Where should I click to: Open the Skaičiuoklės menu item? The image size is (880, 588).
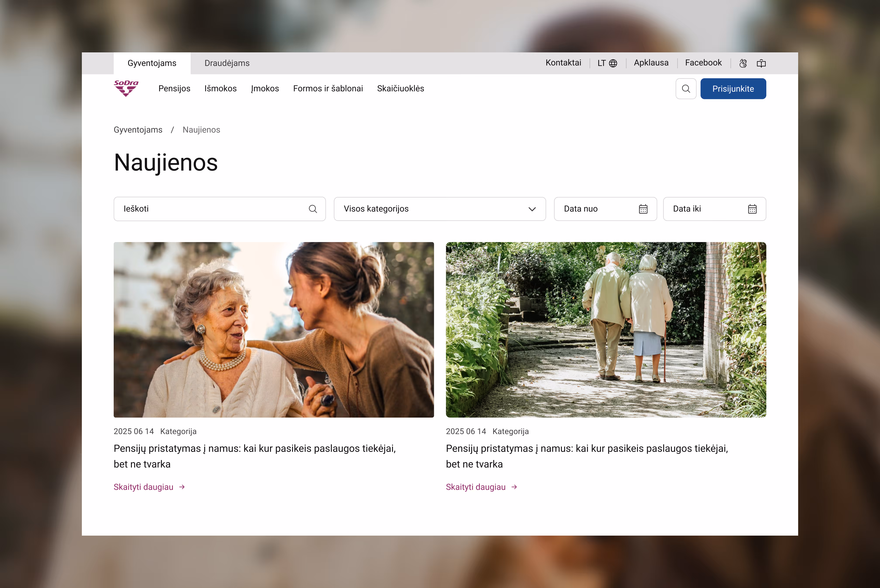tap(400, 88)
